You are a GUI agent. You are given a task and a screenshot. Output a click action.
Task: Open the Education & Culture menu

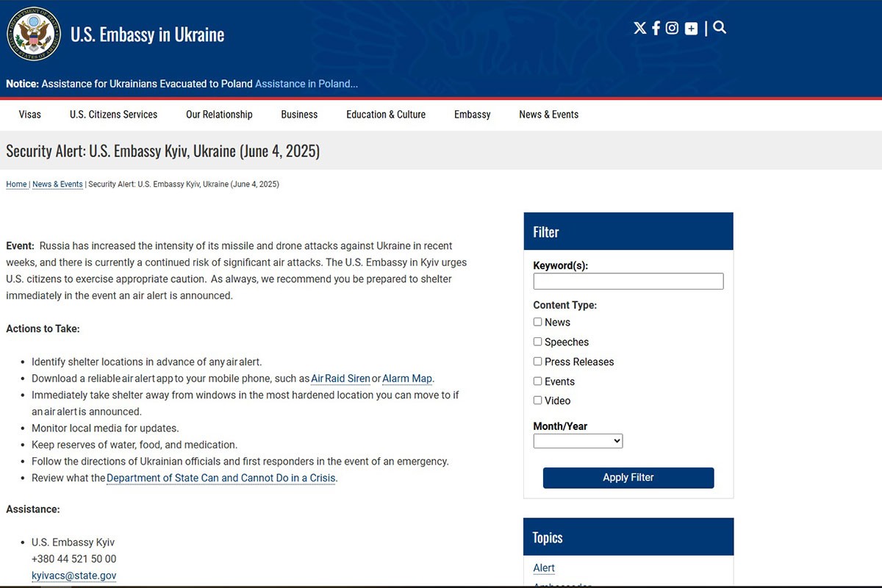[x=386, y=115]
